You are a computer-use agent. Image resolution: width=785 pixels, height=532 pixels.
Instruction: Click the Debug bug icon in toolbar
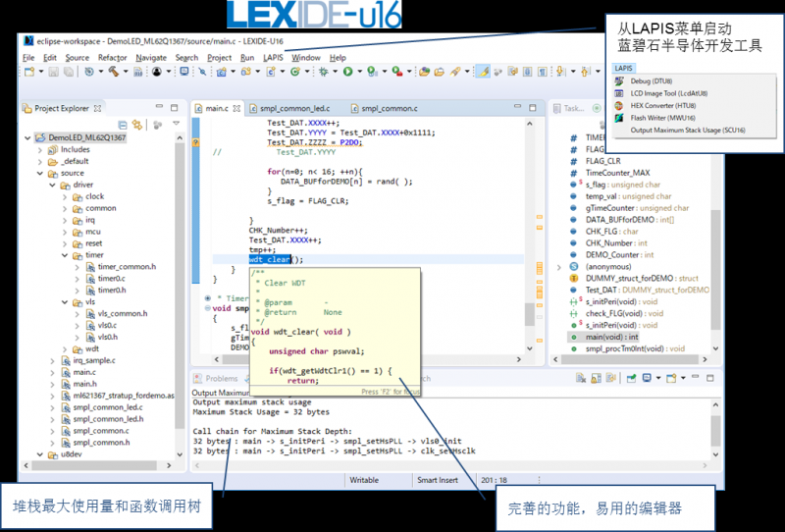click(x=324, y=72)
